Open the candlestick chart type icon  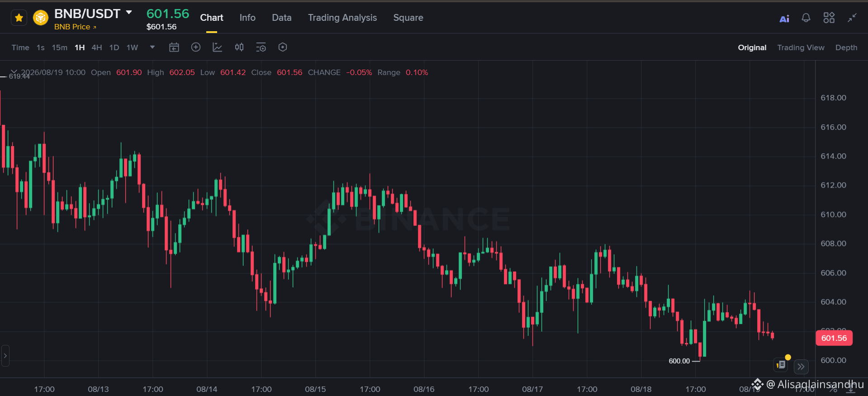pos(239,47)
